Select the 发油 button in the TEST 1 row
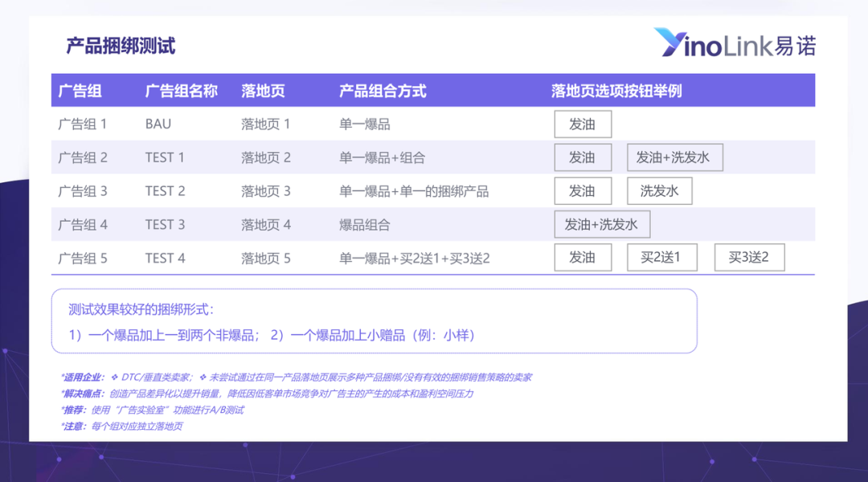 [x=583, y=157]
